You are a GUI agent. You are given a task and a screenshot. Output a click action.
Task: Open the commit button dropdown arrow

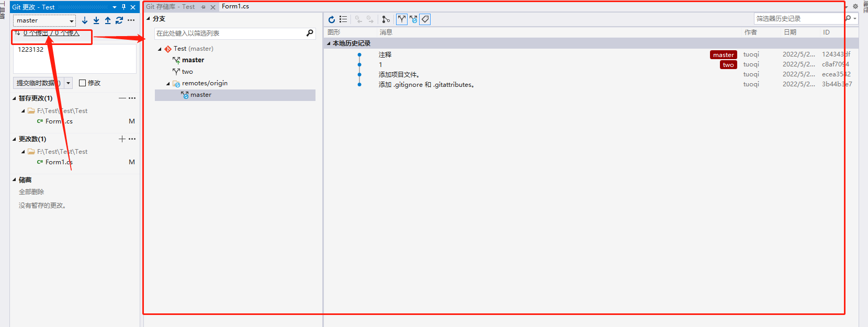click(x=68, y=83)
